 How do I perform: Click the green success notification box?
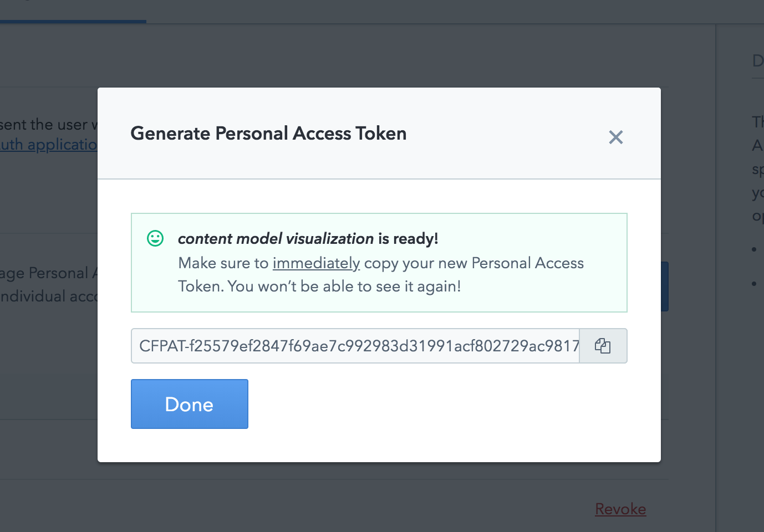[379, 263]
